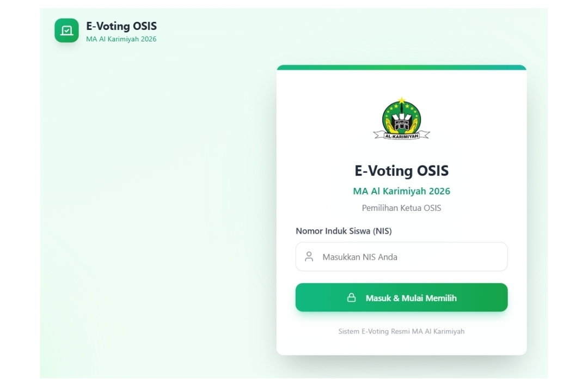Screen dimensions: 588x384
Task: Click the Nomor Induk Siswa (NIS) label
Action: [x=344, y=231]
